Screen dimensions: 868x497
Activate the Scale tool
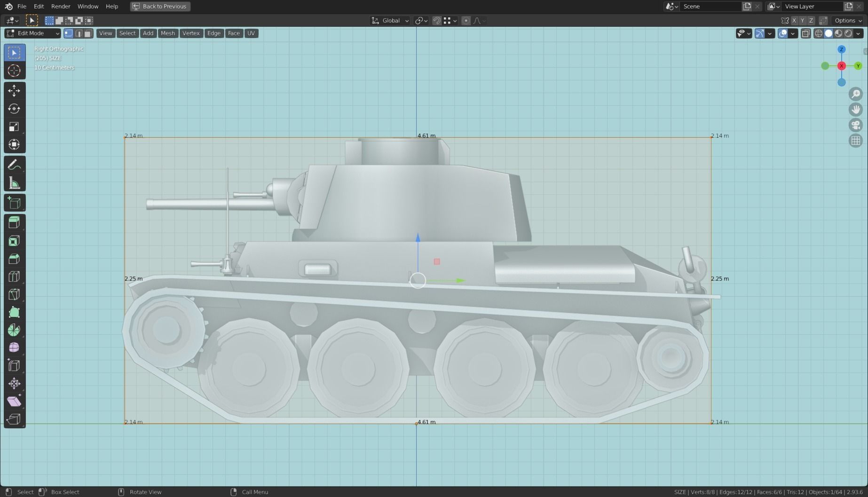[14, 126]
